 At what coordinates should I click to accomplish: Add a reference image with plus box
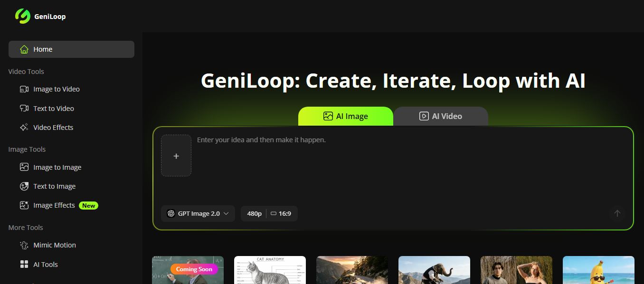click(176, 156)
